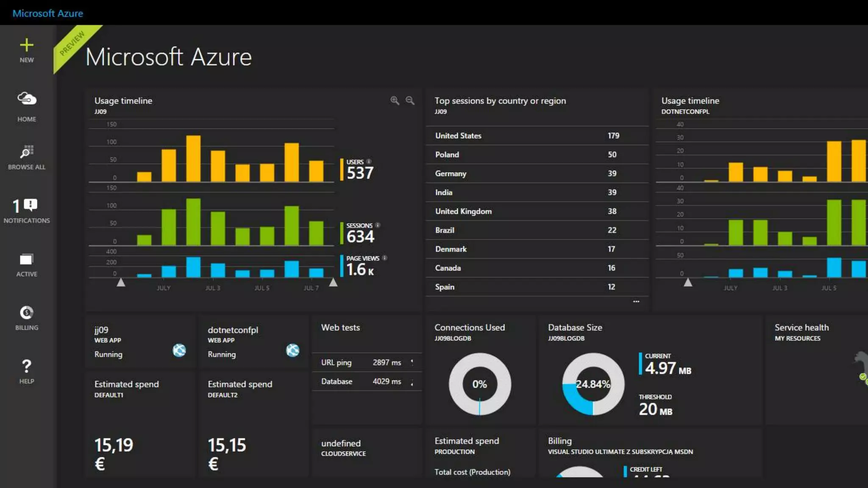Screen dimensions: 868x488
Task: Click the 15,19 € spend amount
Action: point(114,454)
